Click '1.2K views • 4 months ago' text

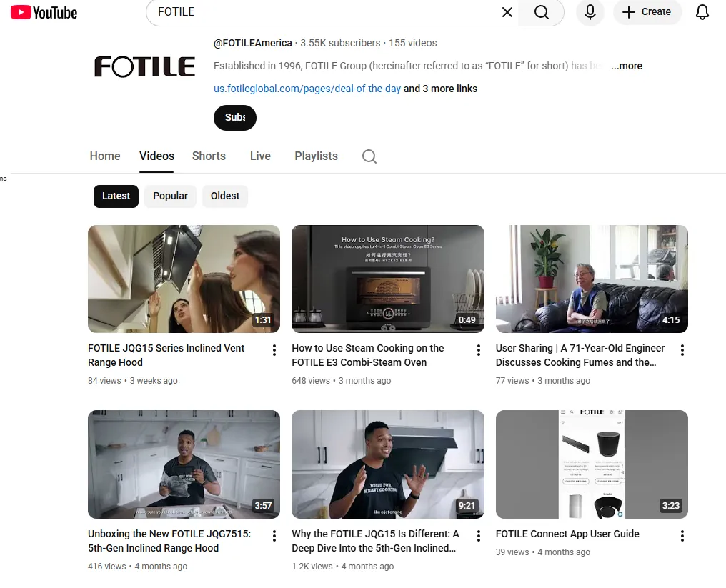(x=342, y=567)
